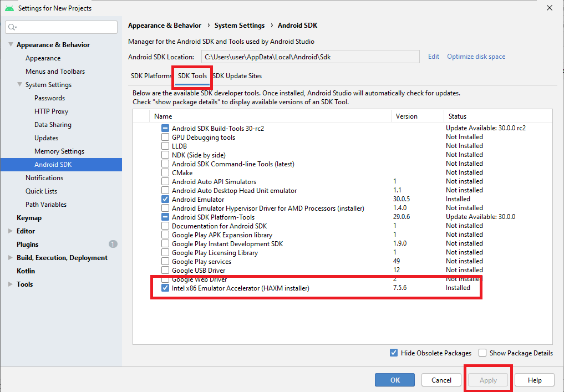The height and width of the screenshot is (392, 564).
Task: Select the SDK Tools tab
Action: pyautogui.click(x=192, y=76)
